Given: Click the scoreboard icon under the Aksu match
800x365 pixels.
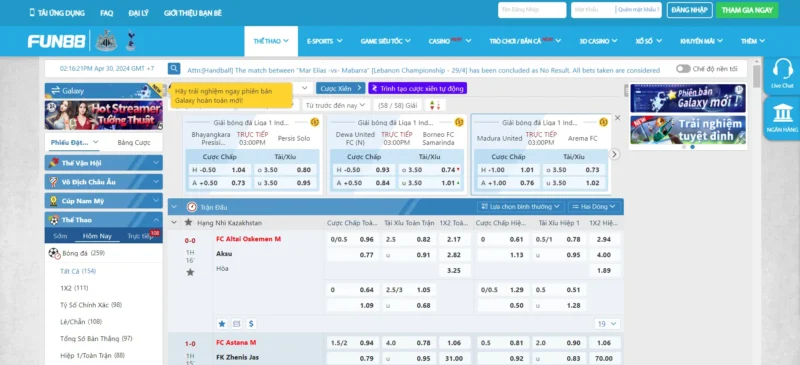Looking at the screenshot, I should 237,324.
